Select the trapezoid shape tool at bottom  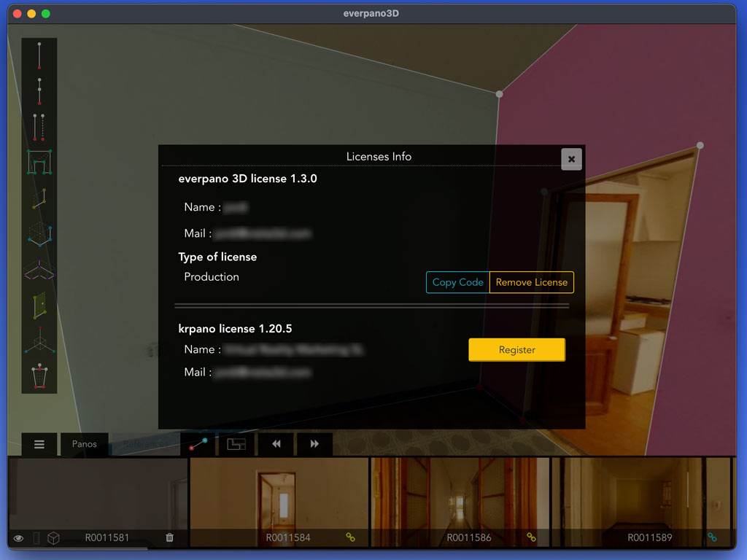coord(39,377)
